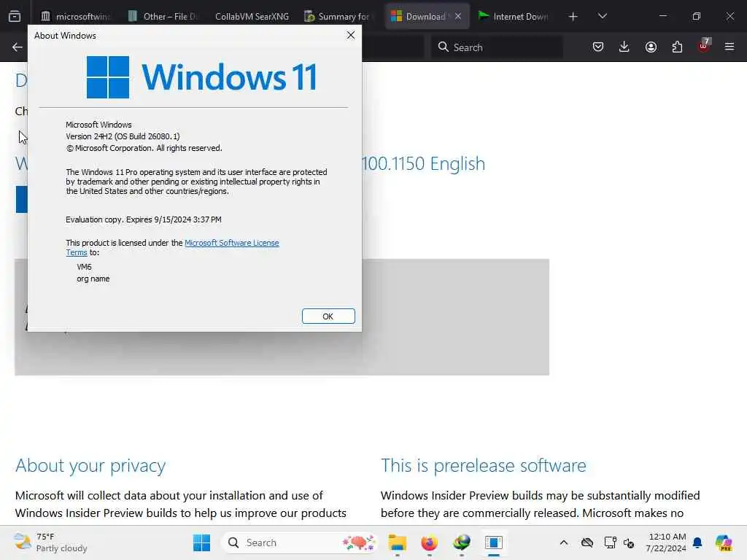This screenshot has width=747, height=560.
Task: Click the 'About your privacy' heading
Action: [90, 465]
